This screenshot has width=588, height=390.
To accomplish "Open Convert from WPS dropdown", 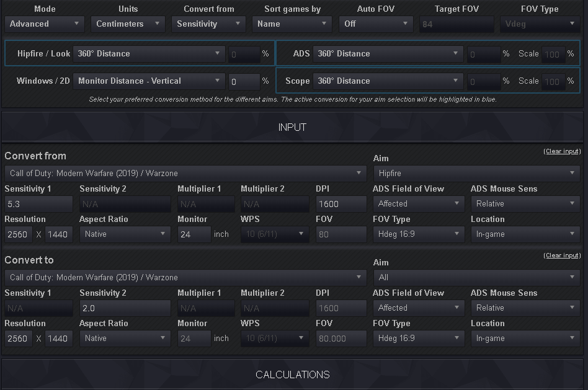I will click(275, 234).
